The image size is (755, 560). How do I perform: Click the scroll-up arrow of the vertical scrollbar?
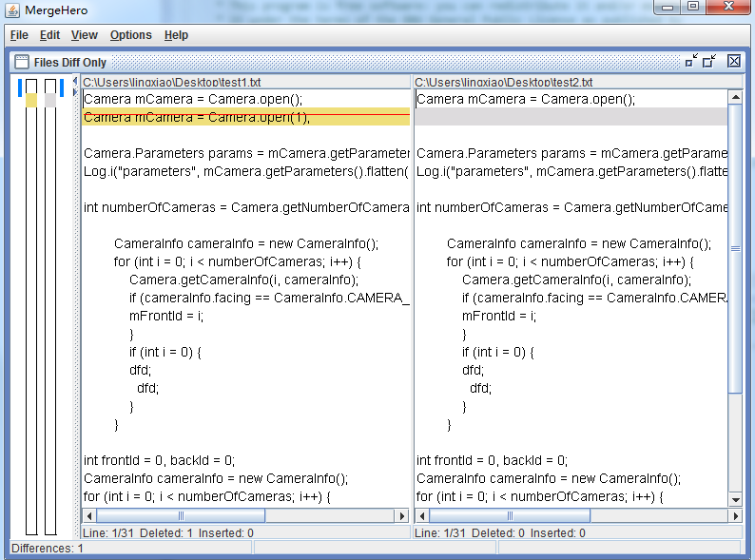pyautogui.click(x=735, y=97)
